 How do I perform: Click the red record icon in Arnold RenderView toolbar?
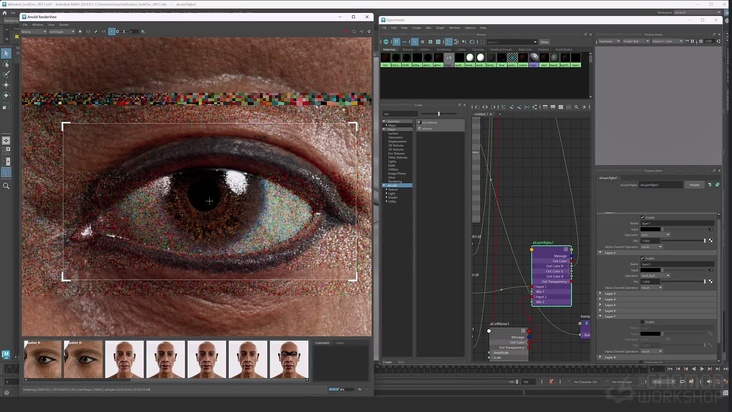click(346, 31)
